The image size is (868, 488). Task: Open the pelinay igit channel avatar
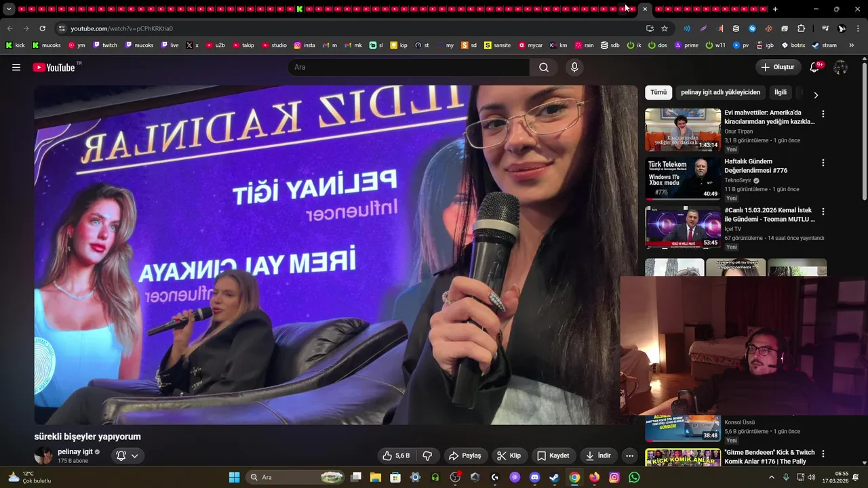pos(43,455)
